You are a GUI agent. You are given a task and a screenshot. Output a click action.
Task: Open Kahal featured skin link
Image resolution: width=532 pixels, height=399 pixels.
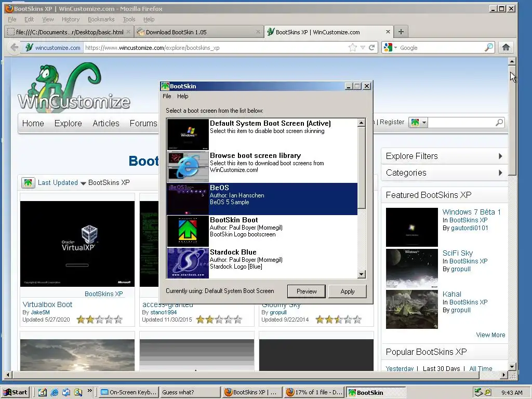pos(451,294)
